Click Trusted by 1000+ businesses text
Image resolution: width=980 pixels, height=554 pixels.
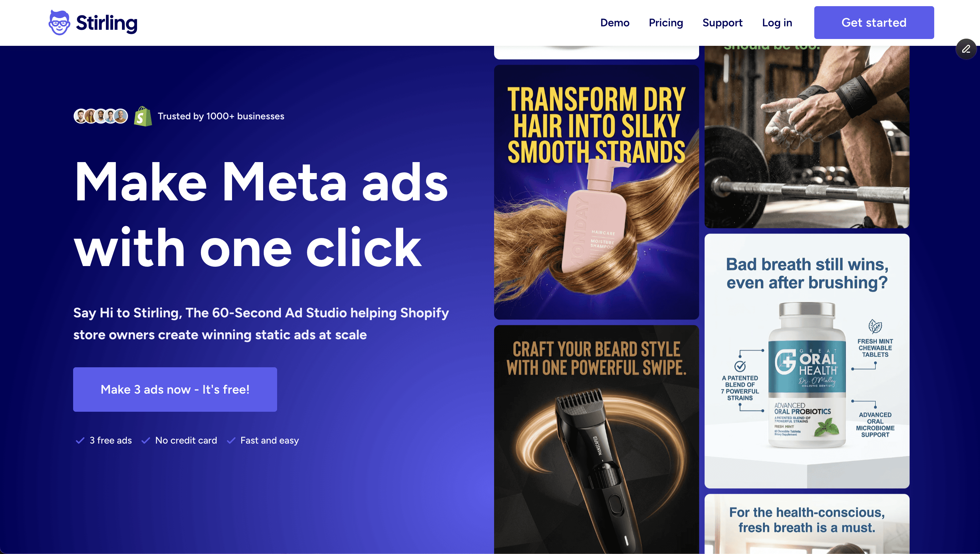[x=221, y=116]
